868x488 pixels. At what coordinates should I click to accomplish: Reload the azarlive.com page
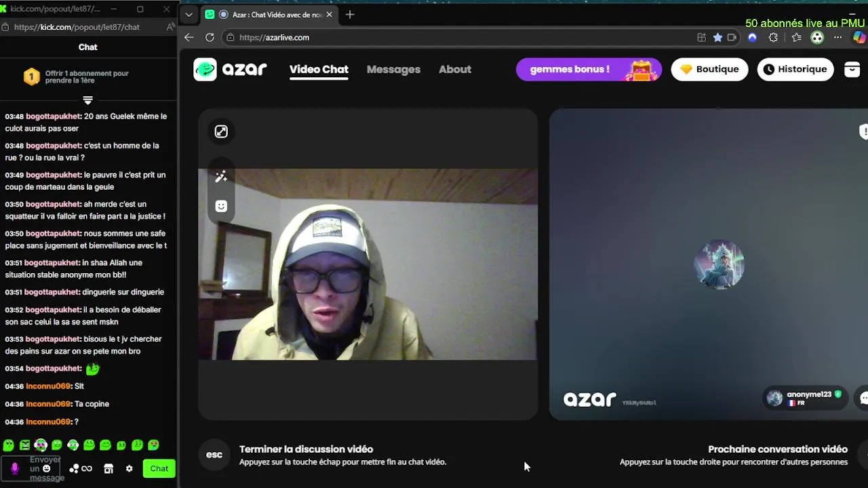click(x=210, y=37)
